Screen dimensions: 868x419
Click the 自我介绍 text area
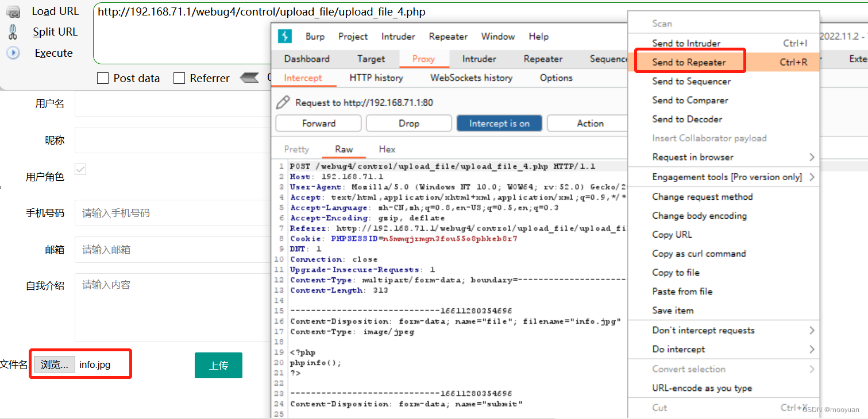click(x=172, y=308)
